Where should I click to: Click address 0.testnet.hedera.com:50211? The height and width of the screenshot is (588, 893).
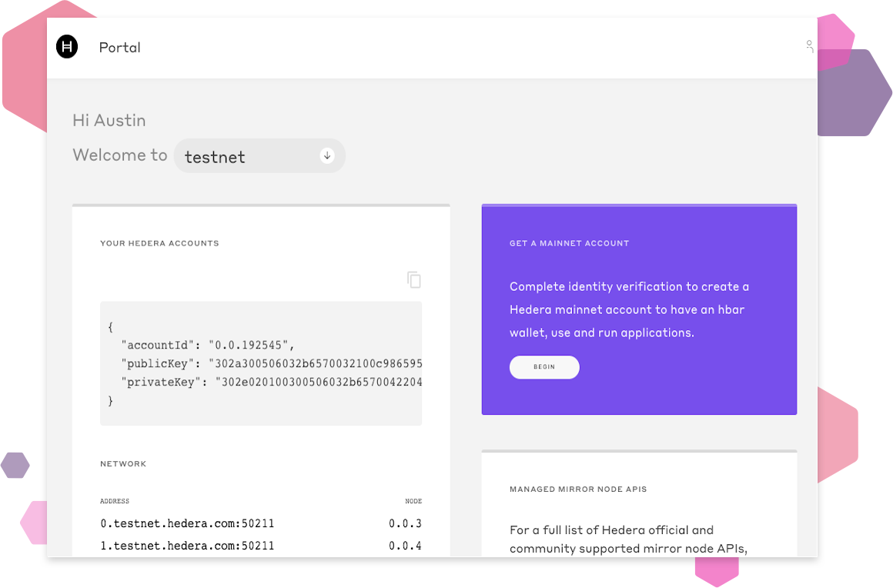point(187,523)
